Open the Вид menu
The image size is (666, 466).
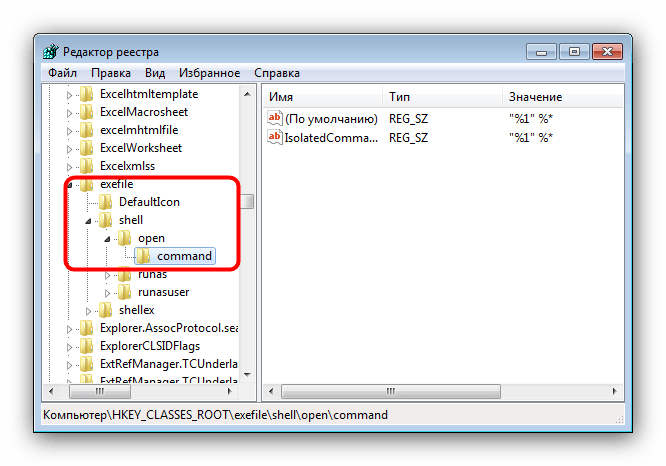coord(155,73)
